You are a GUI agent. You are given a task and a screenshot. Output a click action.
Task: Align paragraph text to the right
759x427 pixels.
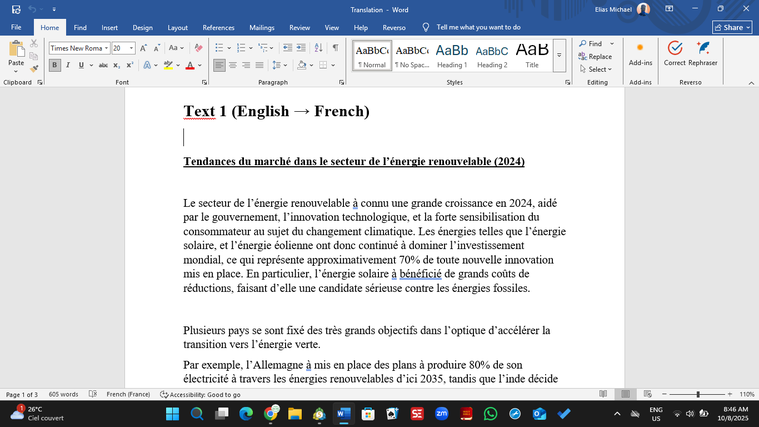[x=246, y=65]
